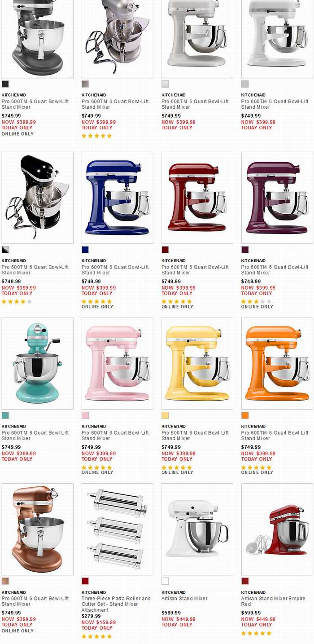Viewport: 314px width, 644px height.
Task: Select the cobalt blue color swatch
Action: (x=85, y=250)
